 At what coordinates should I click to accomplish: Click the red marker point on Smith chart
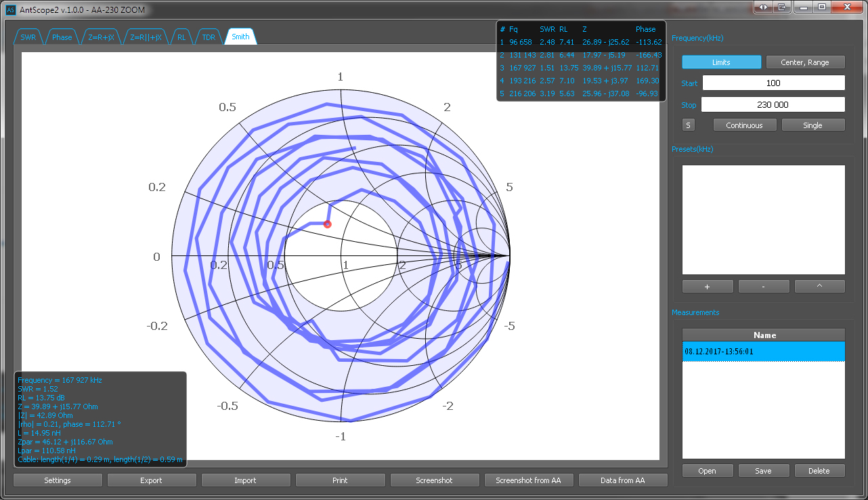328,224
